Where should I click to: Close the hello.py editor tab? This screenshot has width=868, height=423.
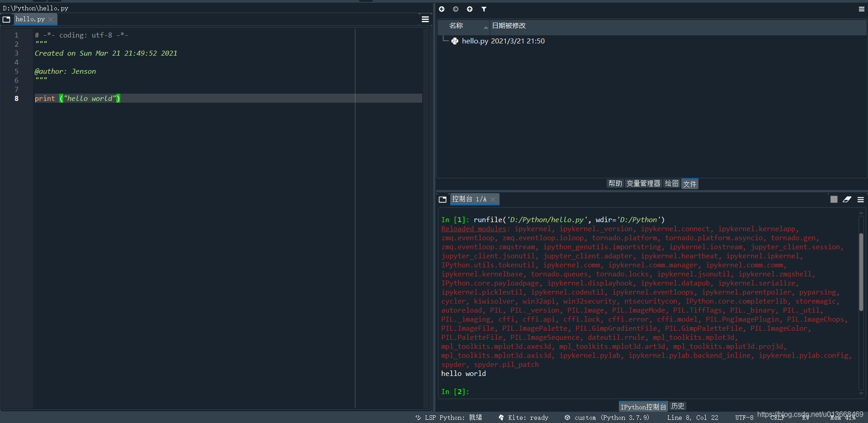point(51,19)
